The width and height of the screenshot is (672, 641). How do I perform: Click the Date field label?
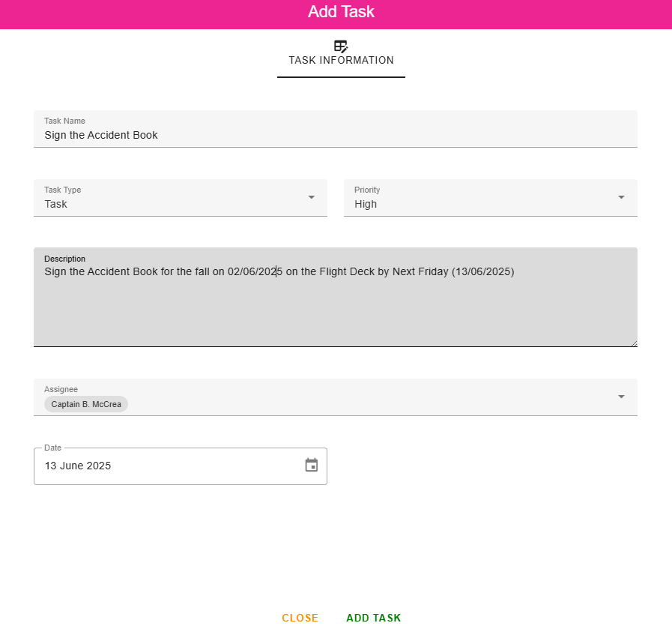click(53, 448)
